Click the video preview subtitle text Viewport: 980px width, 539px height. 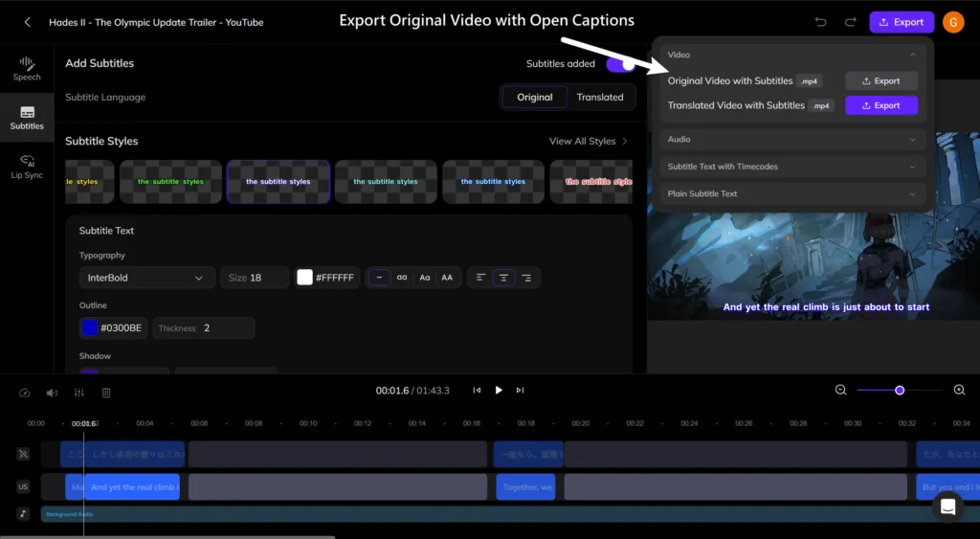pos(826,307)
